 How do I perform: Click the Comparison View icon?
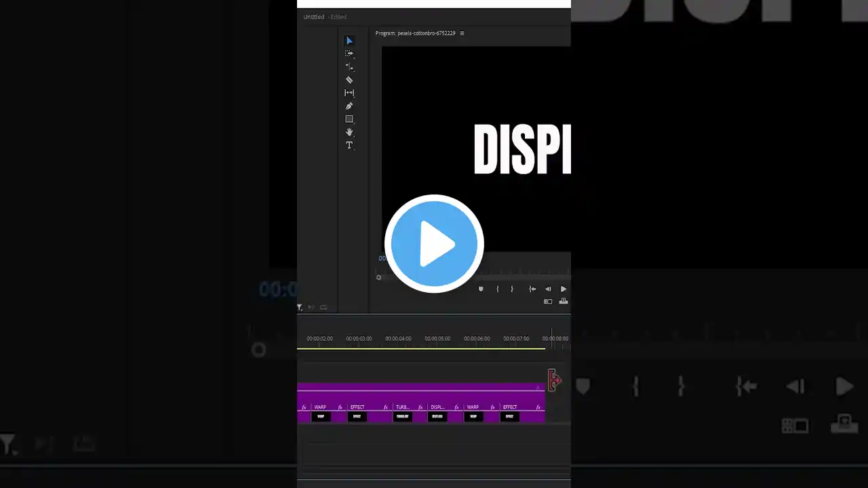[548, 302]
